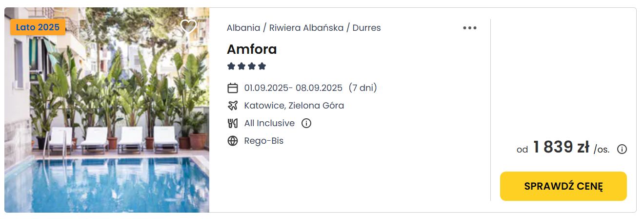Open the three-dot more options menu
This screenshot has height=219, width=644.
(470, 28)
